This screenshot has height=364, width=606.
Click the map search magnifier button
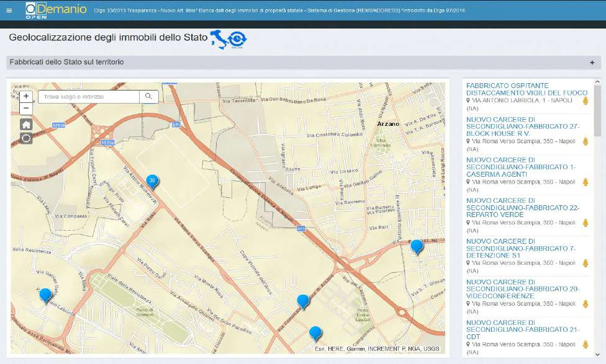tap(148, 97)
